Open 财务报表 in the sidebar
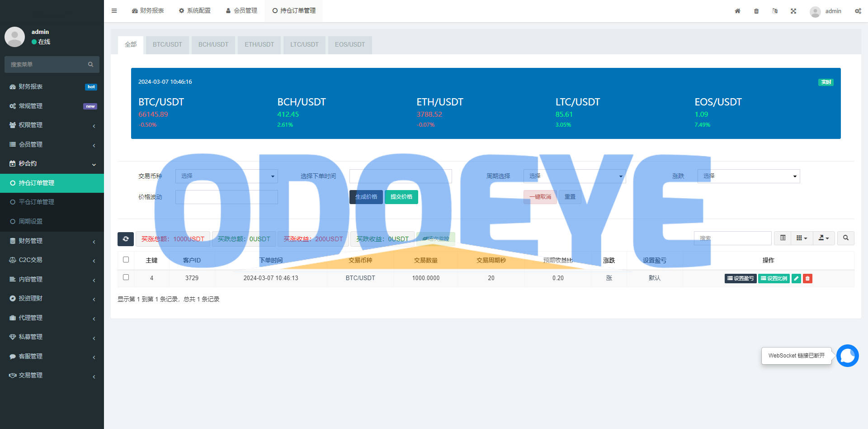 tap(52, 87)
